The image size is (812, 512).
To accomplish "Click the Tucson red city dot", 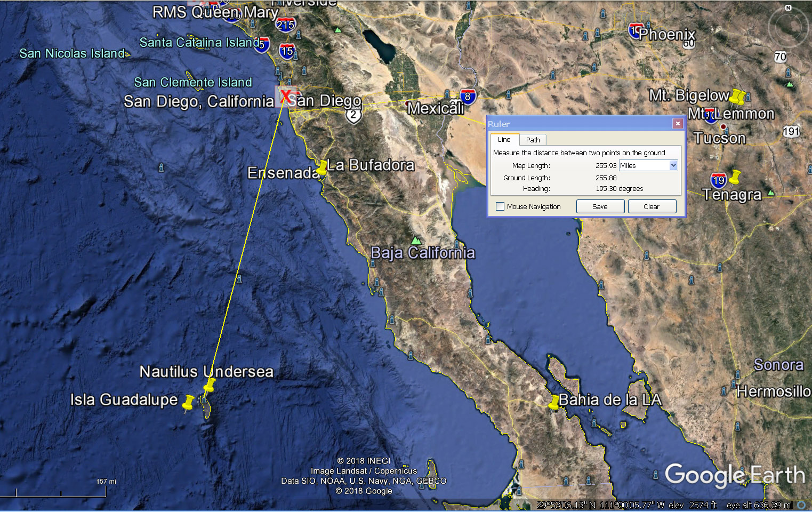I will (x=723, y=127).
